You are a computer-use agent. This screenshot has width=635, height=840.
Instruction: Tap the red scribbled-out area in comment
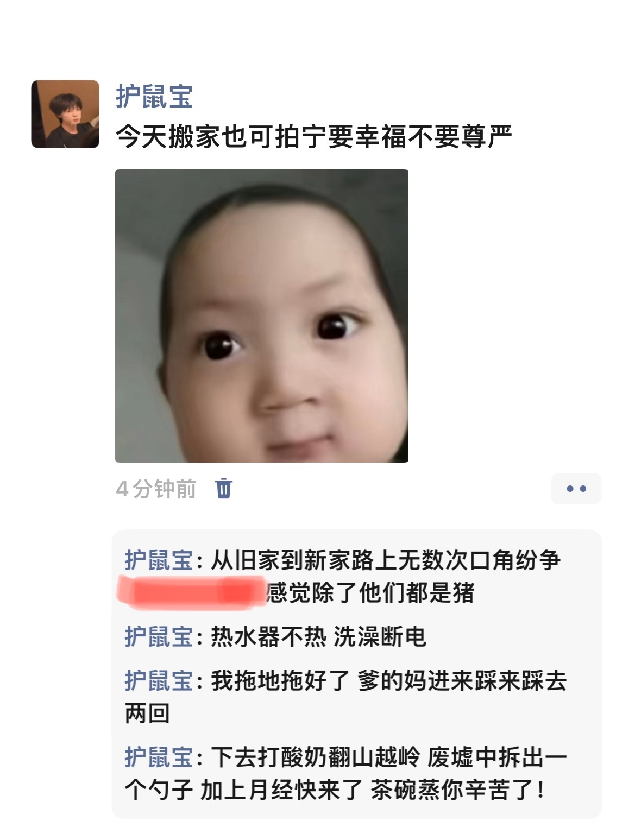192,592
